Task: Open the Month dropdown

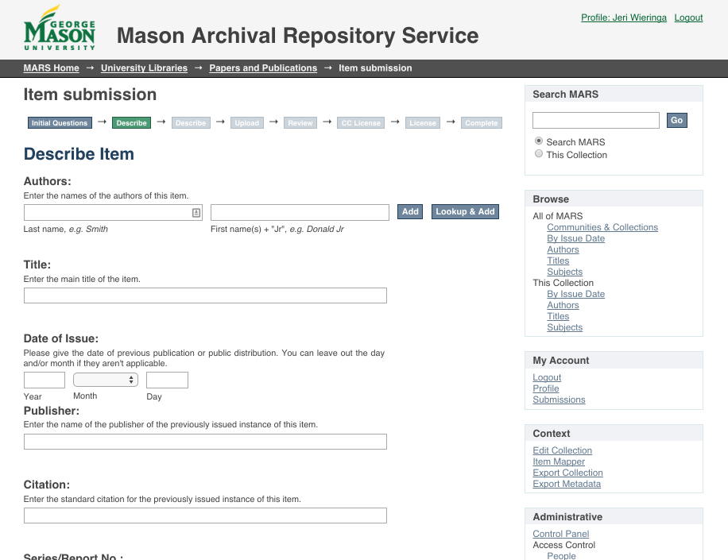Action: (106, 380)
